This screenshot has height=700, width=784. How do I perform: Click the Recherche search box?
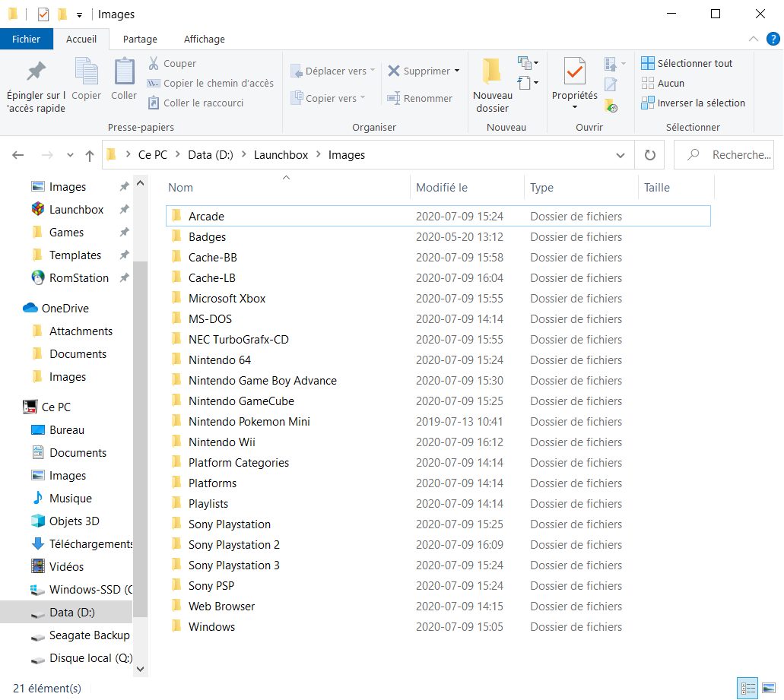(724, 155)
